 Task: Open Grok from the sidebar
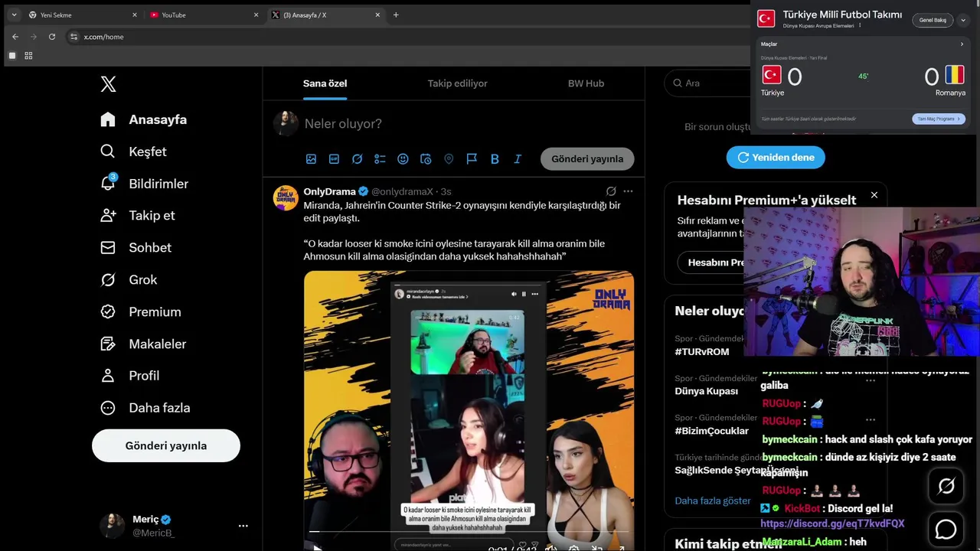(x=128, y=280)
